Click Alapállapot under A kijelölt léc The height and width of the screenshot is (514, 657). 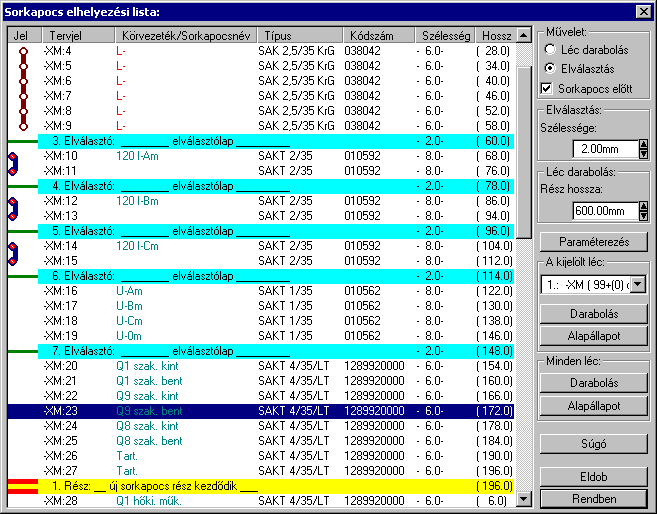point(594,336)
